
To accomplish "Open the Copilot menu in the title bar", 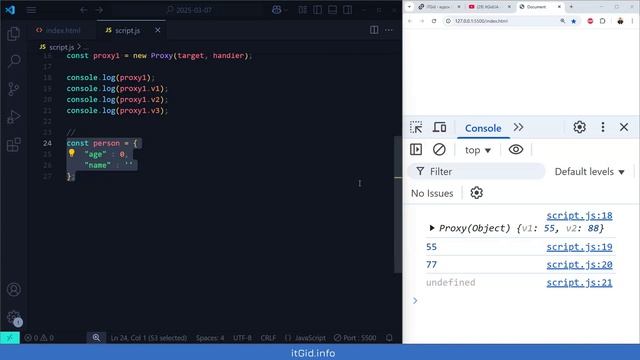I will (x=279, y=10).
